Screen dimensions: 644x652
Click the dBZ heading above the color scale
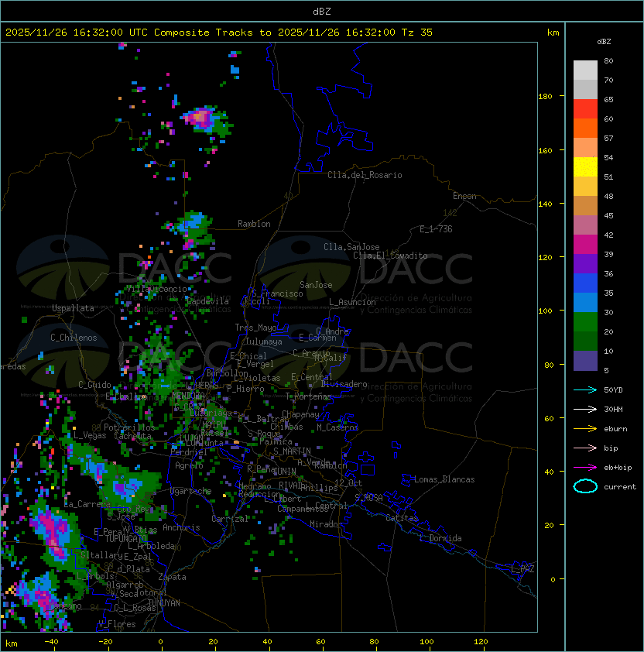point(604,42)
